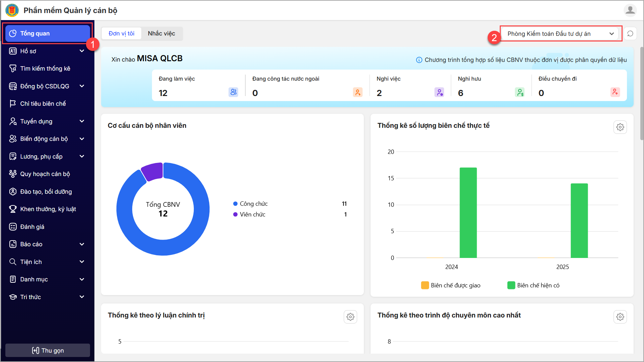Viewport: 644px width, 362px height.
Task: Click the Nghỉ hưu employee icon
Action: [519, 92]
